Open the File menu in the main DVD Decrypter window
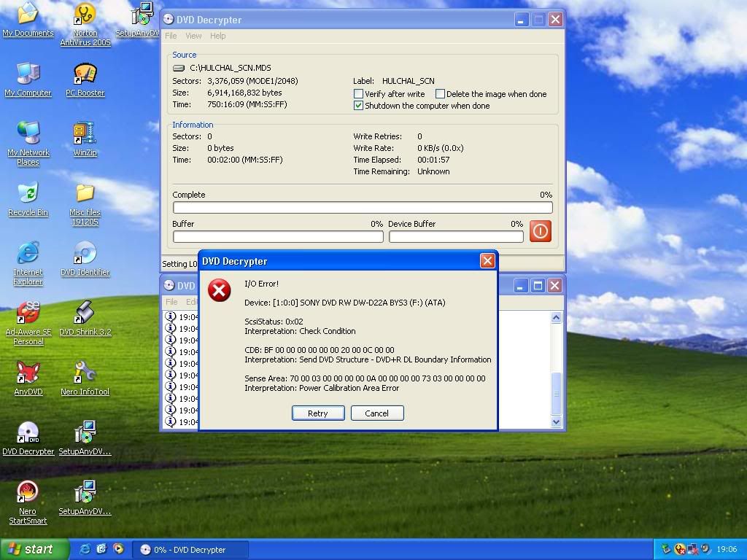This screenshot has width=747, height=560. [171, 36]
